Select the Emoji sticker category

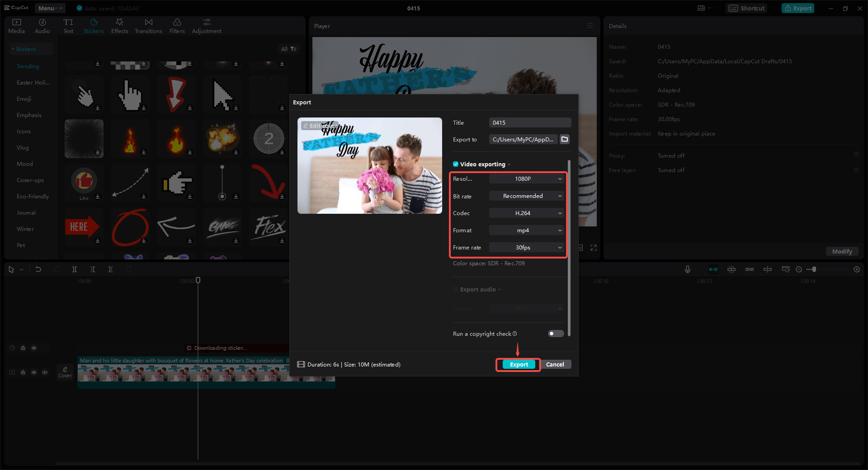(x=24, y=99)
